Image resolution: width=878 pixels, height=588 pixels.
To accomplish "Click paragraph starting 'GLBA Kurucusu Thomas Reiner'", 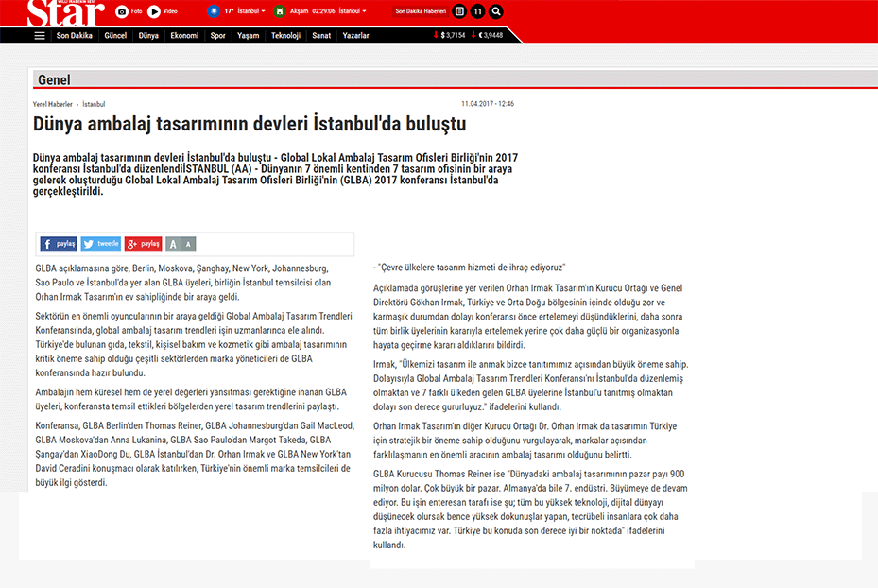I will [530, 509].
